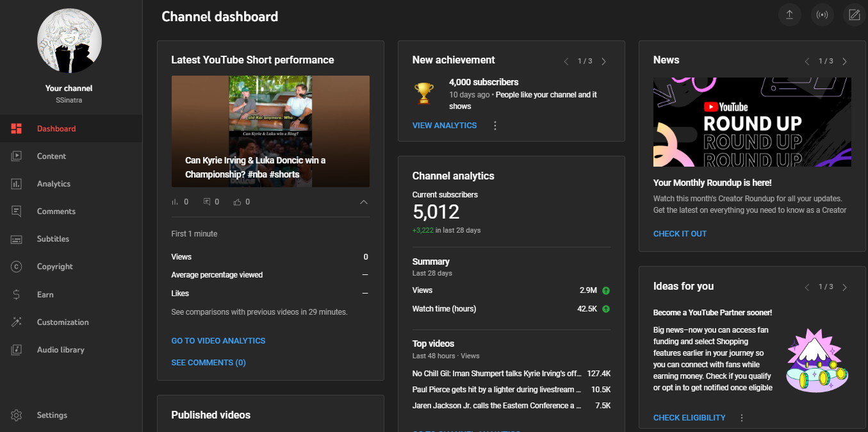Click the create post pencil icon
This screenshot has height=432, width=868.
click(x=855, y=15)
